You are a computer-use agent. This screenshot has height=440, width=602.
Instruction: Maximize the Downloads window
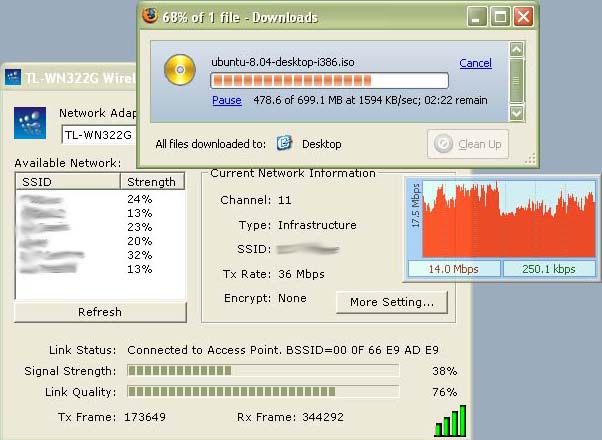[500, 17]
